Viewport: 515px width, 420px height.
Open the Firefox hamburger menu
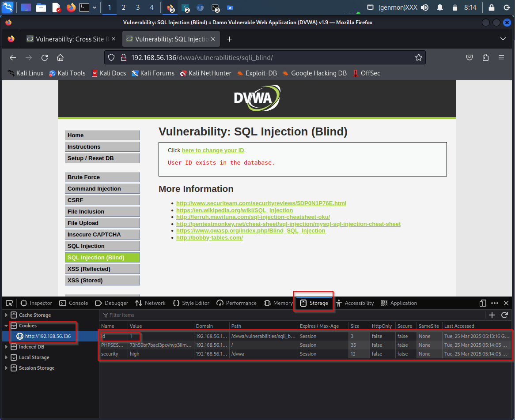(501, 58)
